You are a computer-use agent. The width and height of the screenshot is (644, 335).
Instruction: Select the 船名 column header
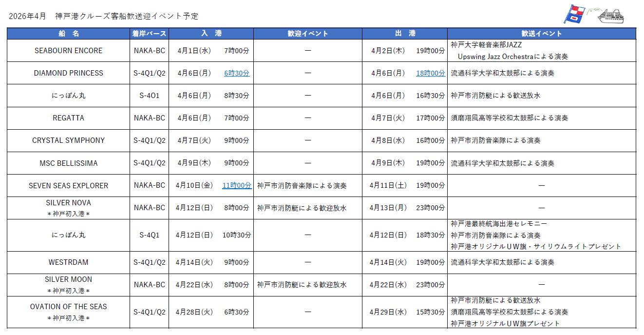68,34
